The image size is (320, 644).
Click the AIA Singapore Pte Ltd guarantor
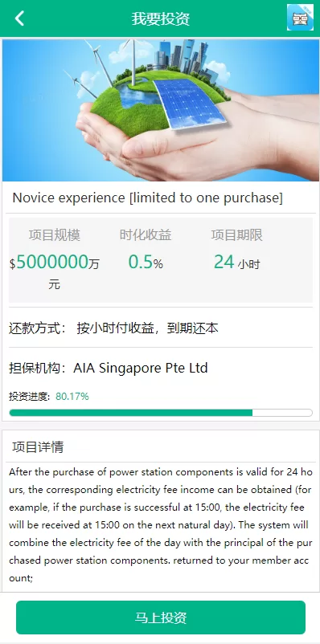pos(141,368)
